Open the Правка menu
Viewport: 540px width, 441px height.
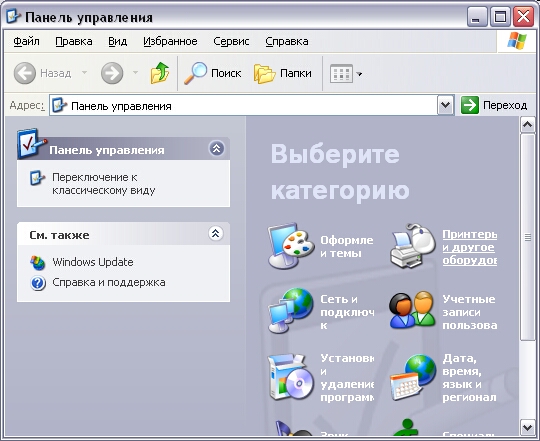(x=74, y=41)
